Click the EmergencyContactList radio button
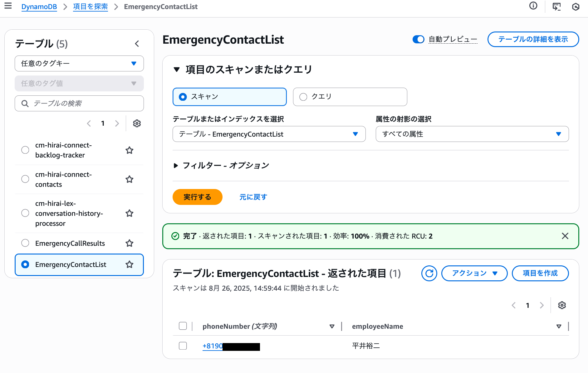 [25, 264]
